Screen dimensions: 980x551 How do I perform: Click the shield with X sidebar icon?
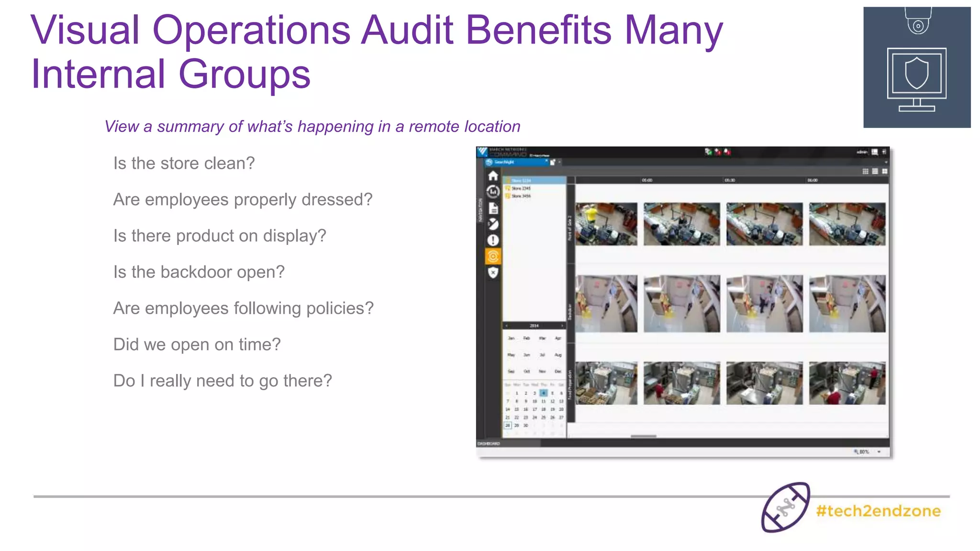pos(493,273)
